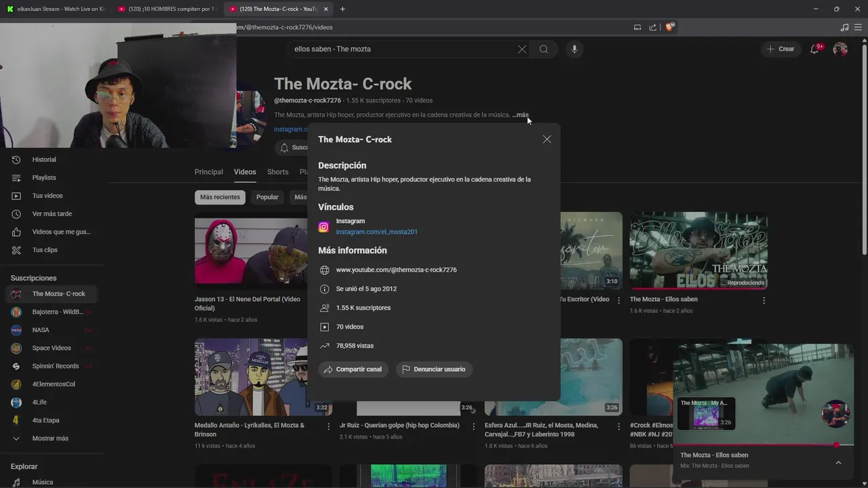Image resolution: width=868 pixels, height=488 pixels.
Task: Click the Brave shields icon
Action: click(670, 27)
